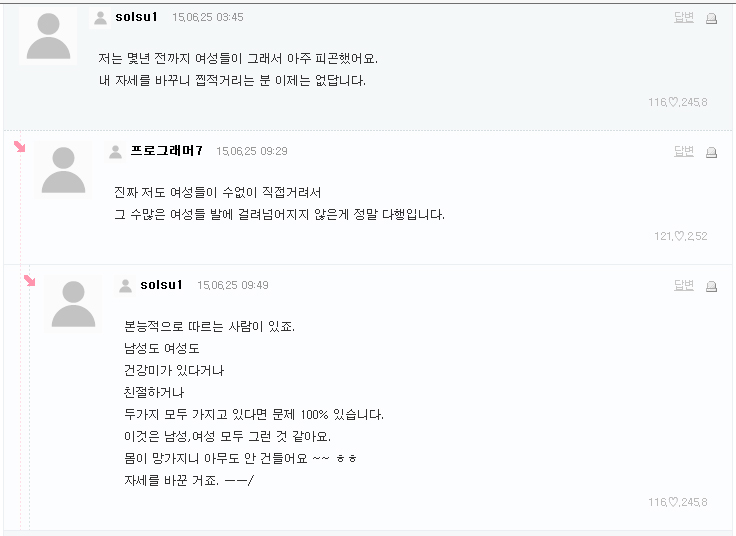Click the username solsu1 posted at 03:45
The image size is (736, 536).
[136, 17]
